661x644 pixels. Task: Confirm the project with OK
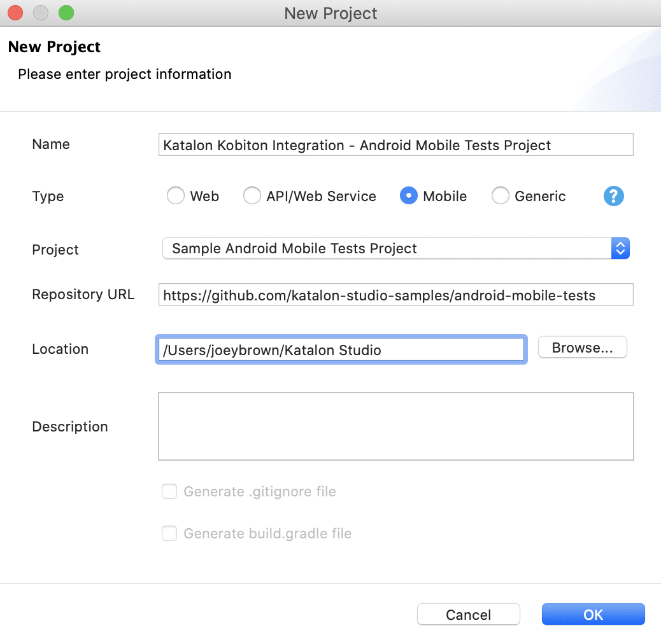pos(593,614)
